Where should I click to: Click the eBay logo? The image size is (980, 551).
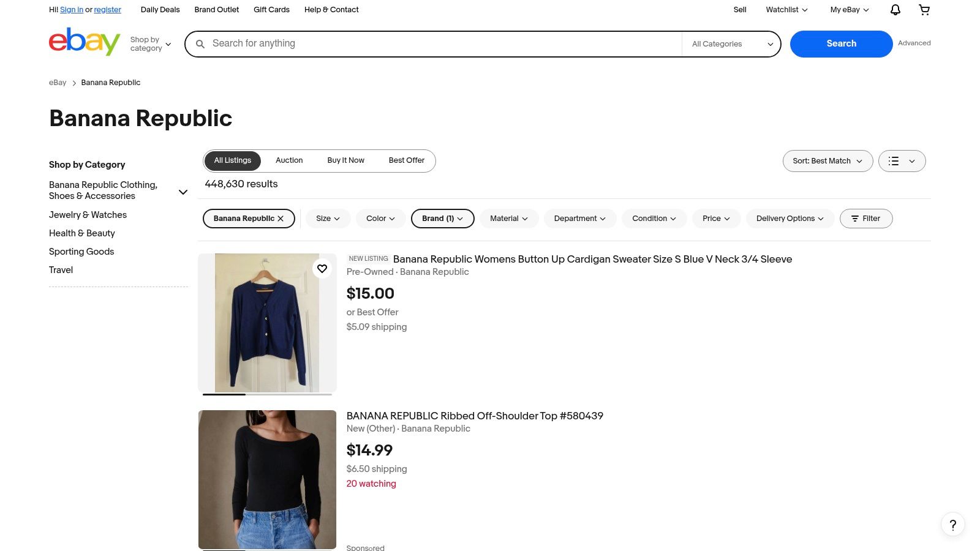point(84,42)
